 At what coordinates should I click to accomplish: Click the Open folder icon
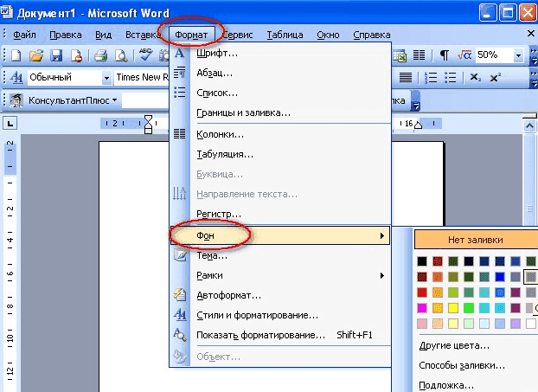[35, 55]
